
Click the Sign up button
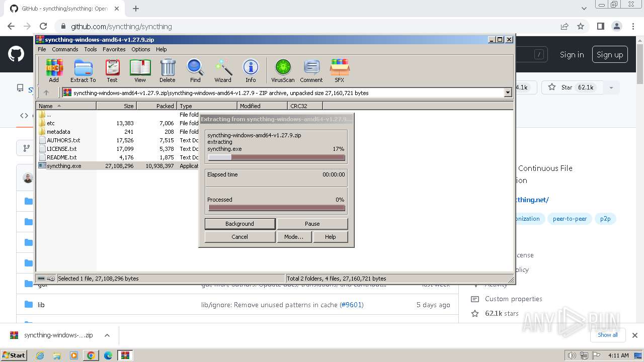point(610,54)
